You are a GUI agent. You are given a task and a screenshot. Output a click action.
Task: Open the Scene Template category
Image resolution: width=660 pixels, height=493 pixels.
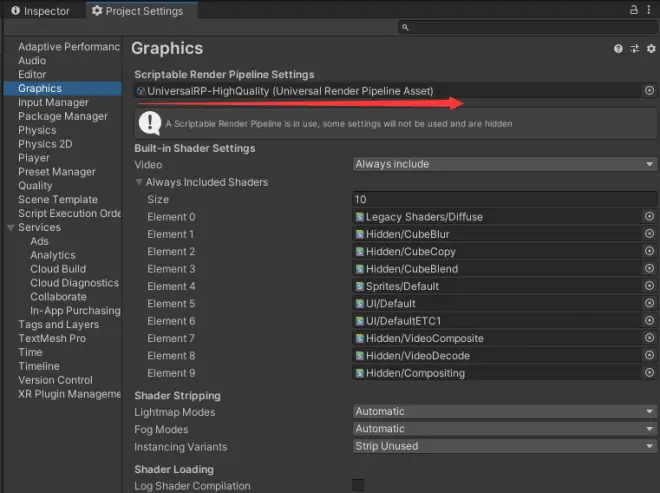pos(58,200)
